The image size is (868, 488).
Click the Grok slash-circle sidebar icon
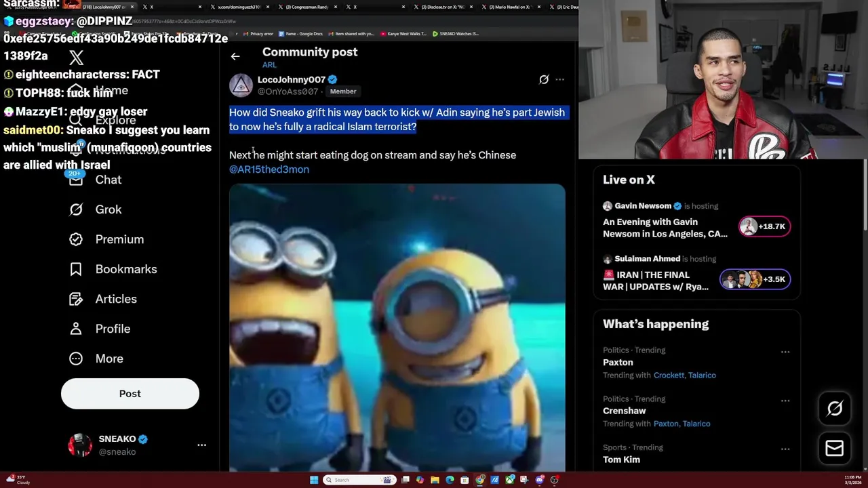[x=76, y=209]
